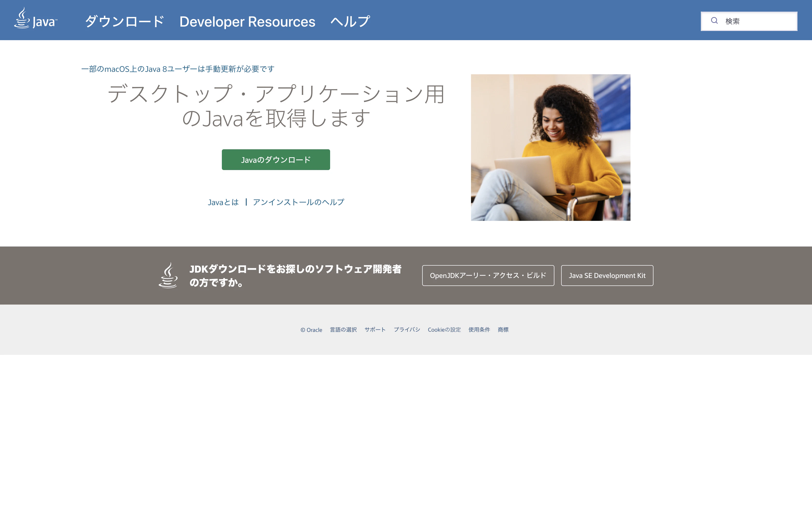Click the green Javaのダウンロード button

(276, 160)
